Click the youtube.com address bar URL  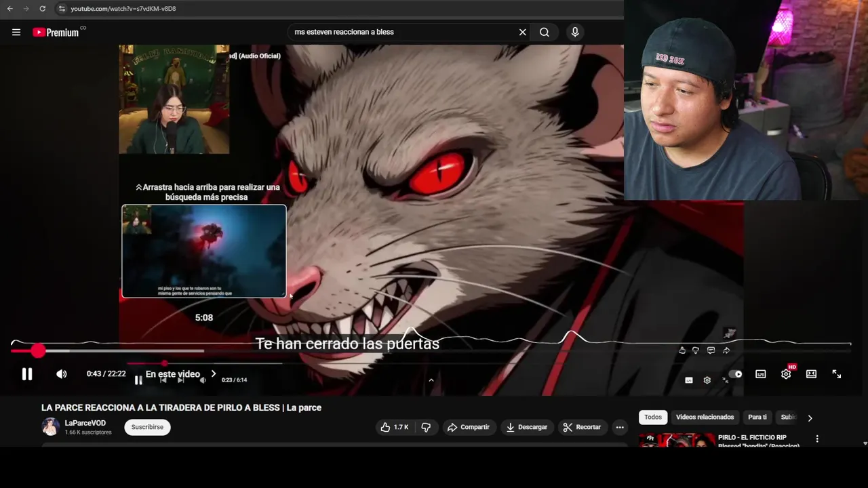click(x=123, y=9)
